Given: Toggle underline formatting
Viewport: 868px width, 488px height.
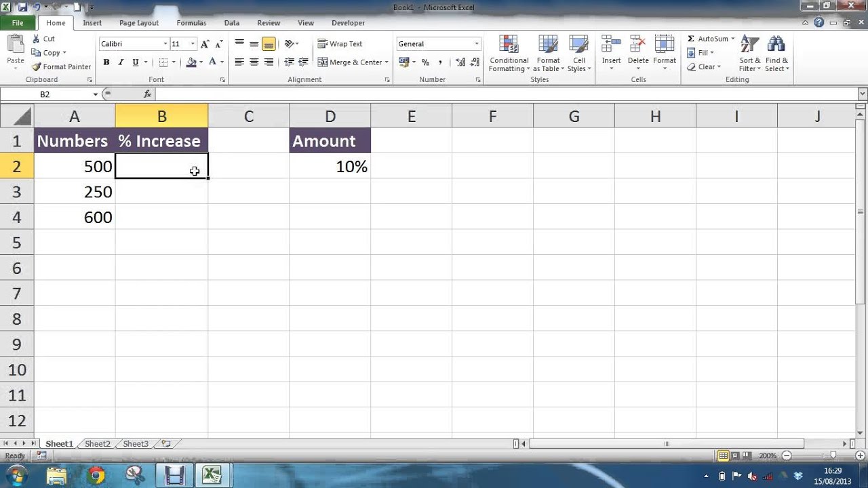Looking at the screenshot, I should 134,62.
